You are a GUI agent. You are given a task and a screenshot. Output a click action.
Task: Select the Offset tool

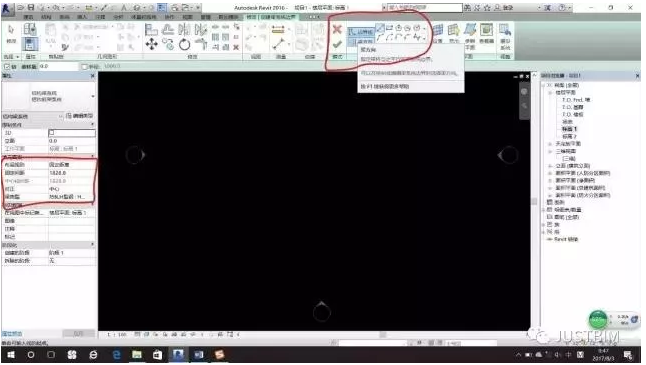[x=168, y=30]
